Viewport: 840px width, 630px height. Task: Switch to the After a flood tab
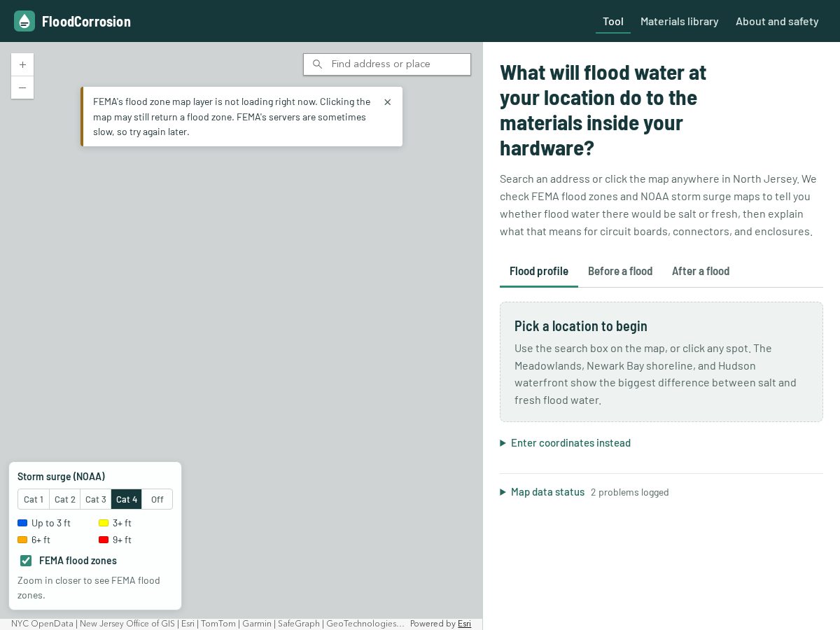point(701,272)
